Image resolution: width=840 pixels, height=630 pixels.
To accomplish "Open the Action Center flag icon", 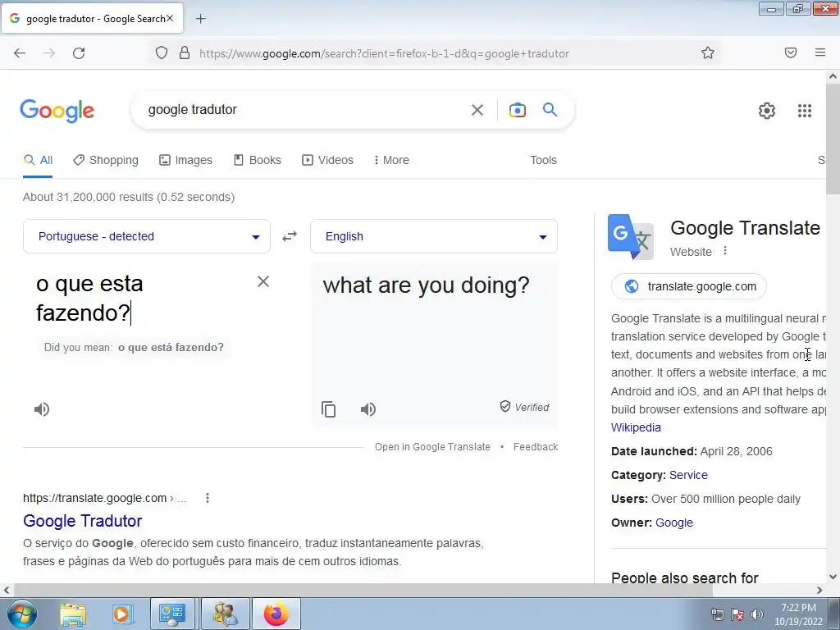I will coord(737,614).
